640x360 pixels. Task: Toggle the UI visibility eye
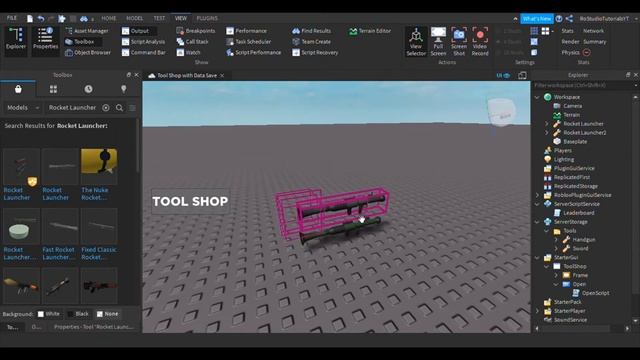point(503,76)
